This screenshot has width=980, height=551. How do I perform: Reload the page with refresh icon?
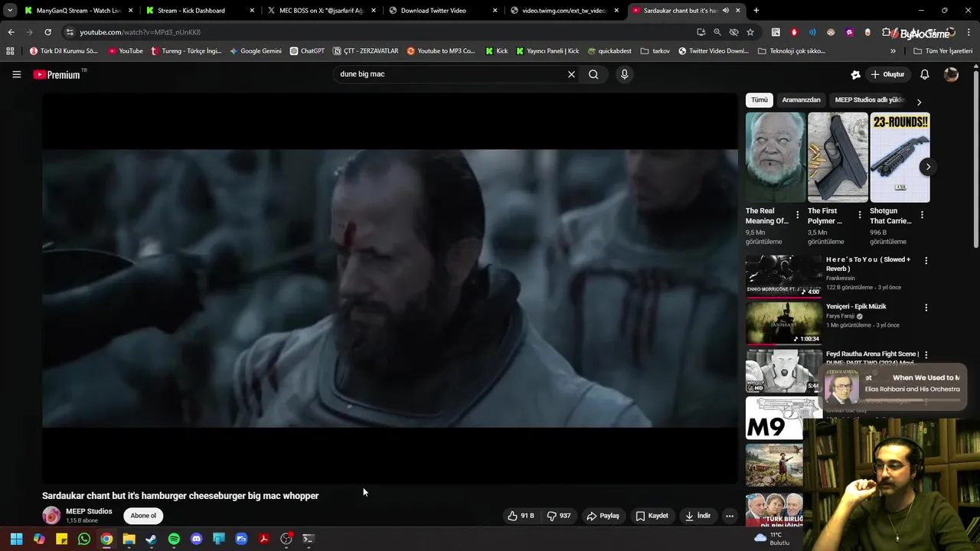coord(47,32)
